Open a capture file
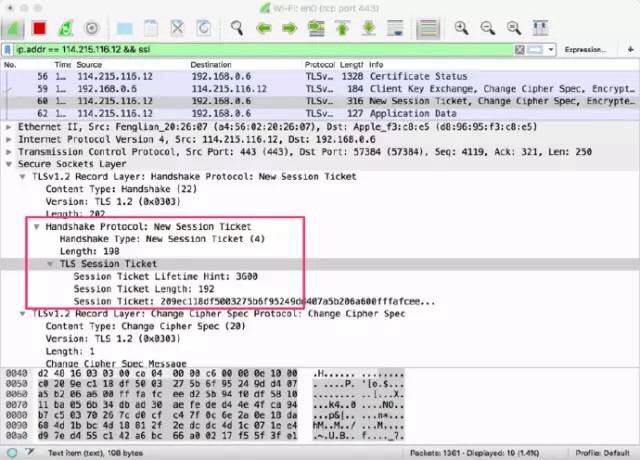 coord(124,28)
